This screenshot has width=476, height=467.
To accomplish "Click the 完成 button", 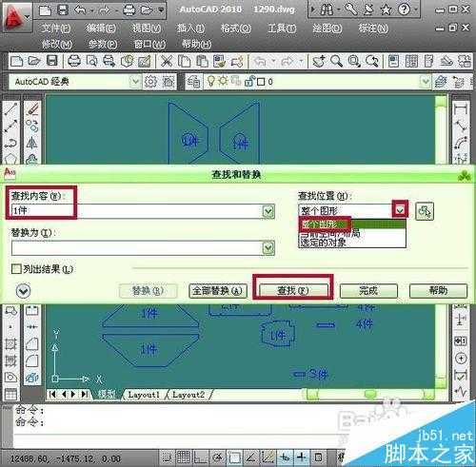I will [x=368, y=290].
